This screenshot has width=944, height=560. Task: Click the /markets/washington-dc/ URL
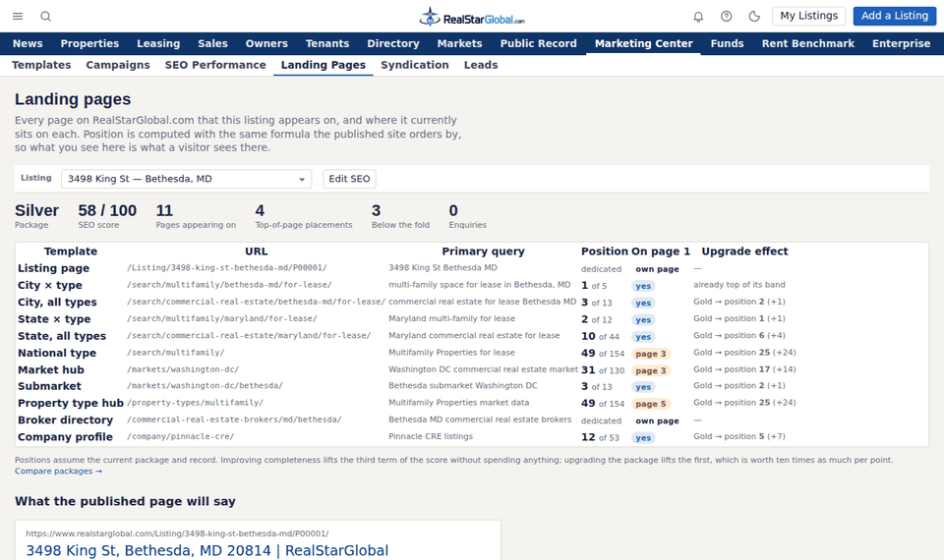pyautogui.click(x=183, y=369)
